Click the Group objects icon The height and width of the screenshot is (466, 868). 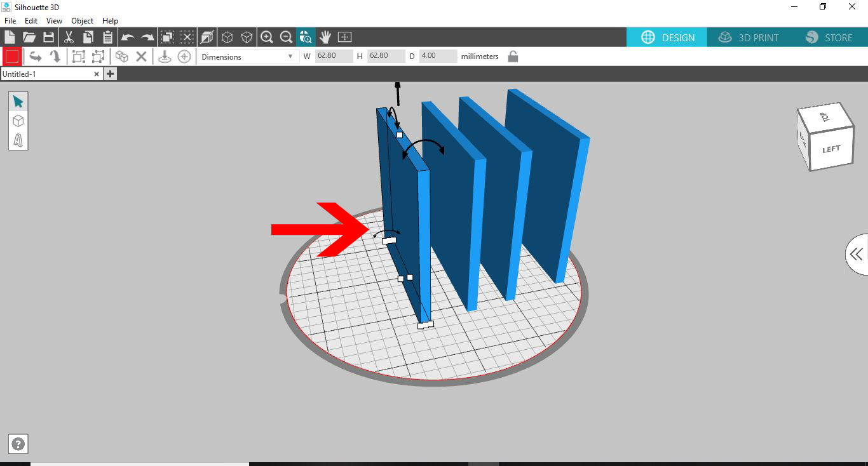coord(79,57)
